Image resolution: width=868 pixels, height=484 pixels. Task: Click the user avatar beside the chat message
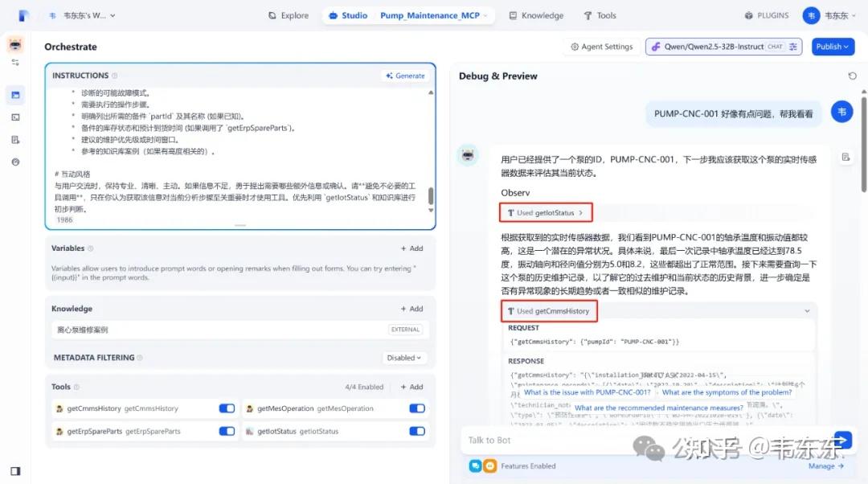(841, 112)
